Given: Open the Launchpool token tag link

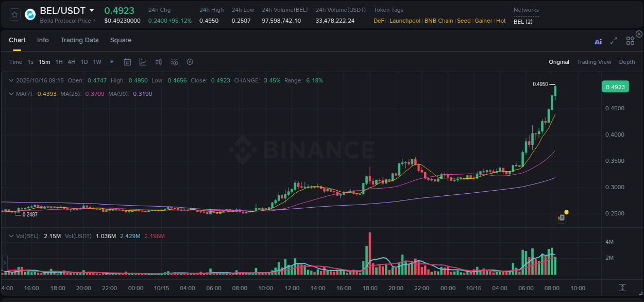Looking at the screenshot, I should [x=405, y=21].
